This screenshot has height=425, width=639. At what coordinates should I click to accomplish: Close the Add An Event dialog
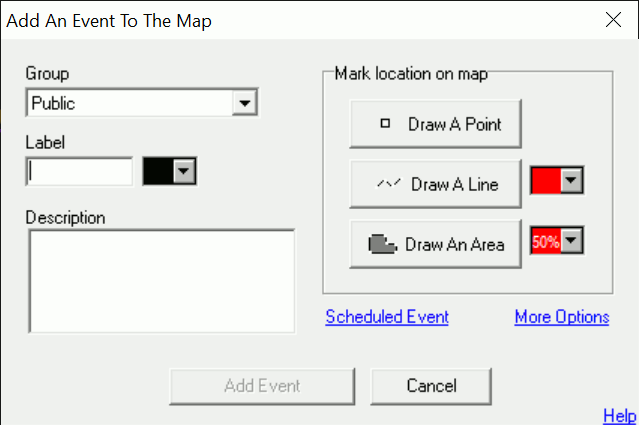pos(613,19)
